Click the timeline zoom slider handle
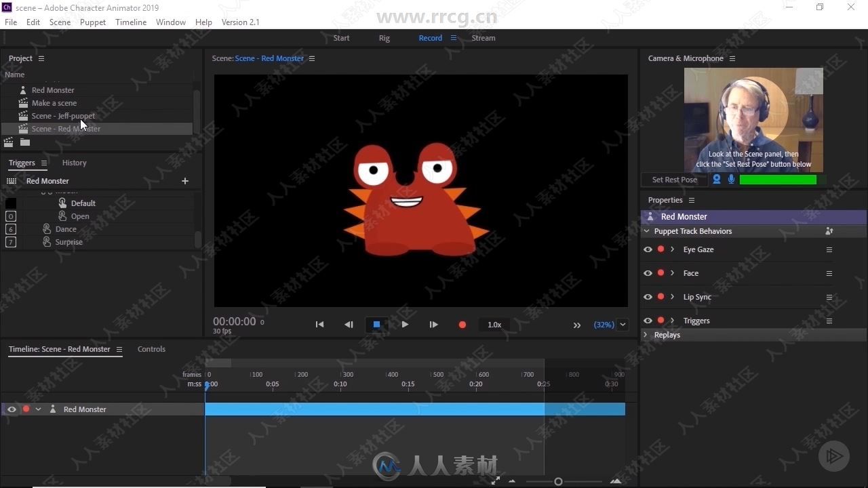Screen dimensions: 868x488 [558, 481]
